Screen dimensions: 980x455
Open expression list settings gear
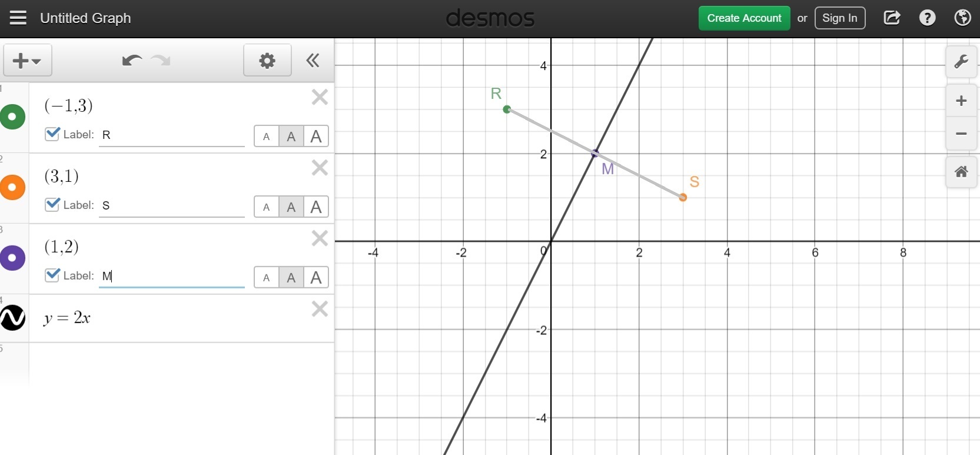(x=267, y=60)
